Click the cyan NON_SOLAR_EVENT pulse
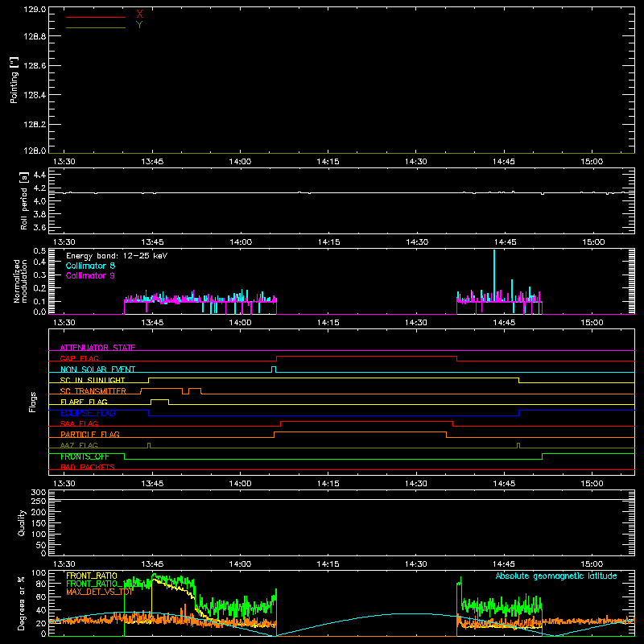 coord(274,369)
